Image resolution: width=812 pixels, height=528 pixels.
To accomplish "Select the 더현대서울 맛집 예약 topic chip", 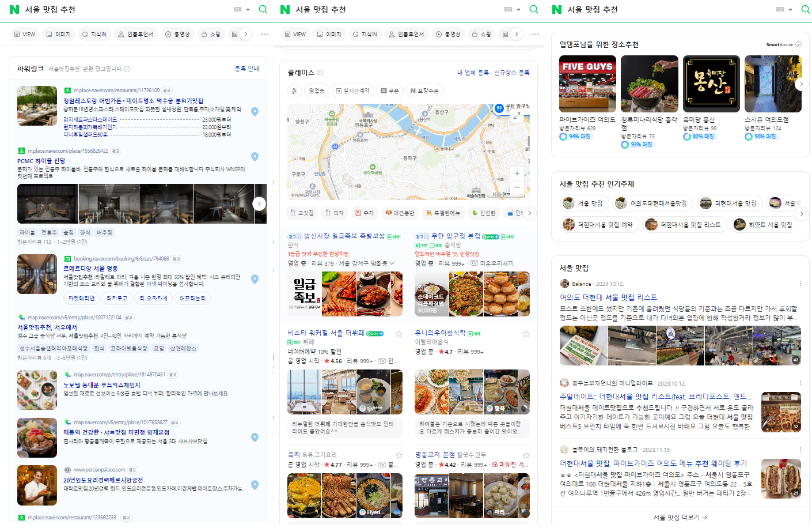I will tap(598, 225).
